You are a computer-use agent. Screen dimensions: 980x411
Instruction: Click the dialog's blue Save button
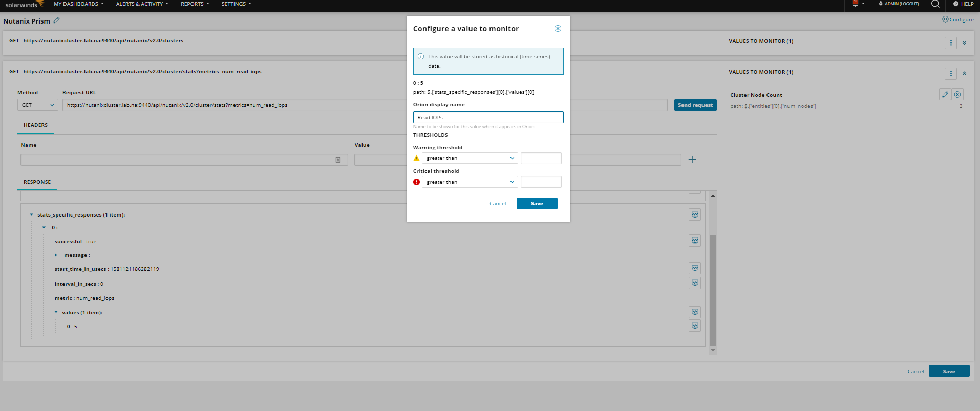click(x=537, y=204)
